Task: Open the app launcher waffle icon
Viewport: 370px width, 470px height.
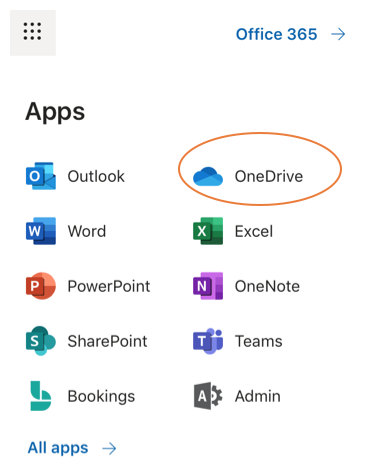Action: [x=33, y=32]
